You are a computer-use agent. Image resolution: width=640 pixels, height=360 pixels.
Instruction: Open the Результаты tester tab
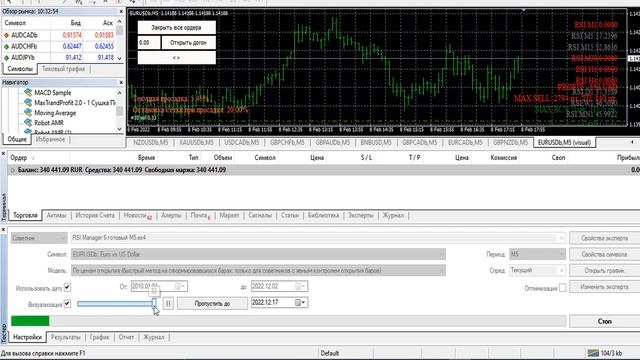click(x=65, y=338)
